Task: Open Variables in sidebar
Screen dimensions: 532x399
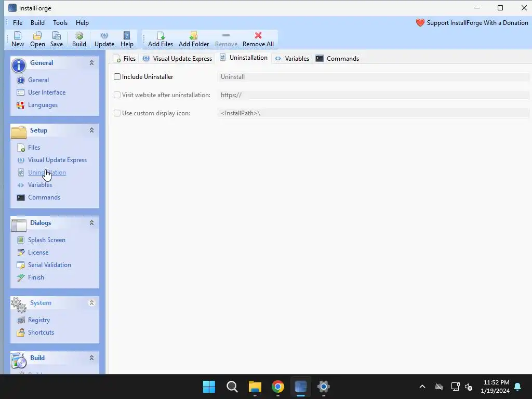Action: pos(40,185)
